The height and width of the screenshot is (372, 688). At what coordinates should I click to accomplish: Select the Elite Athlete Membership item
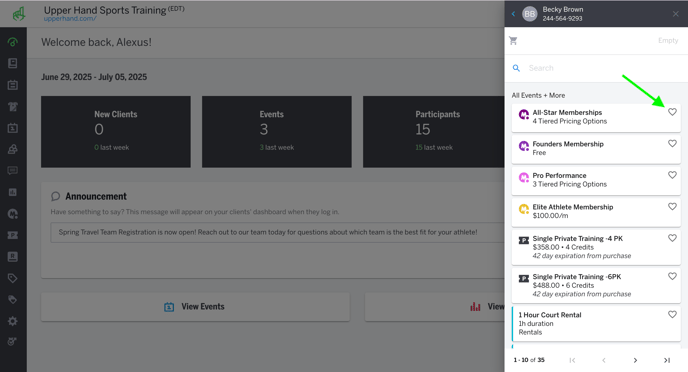click(x=596, y=212)
